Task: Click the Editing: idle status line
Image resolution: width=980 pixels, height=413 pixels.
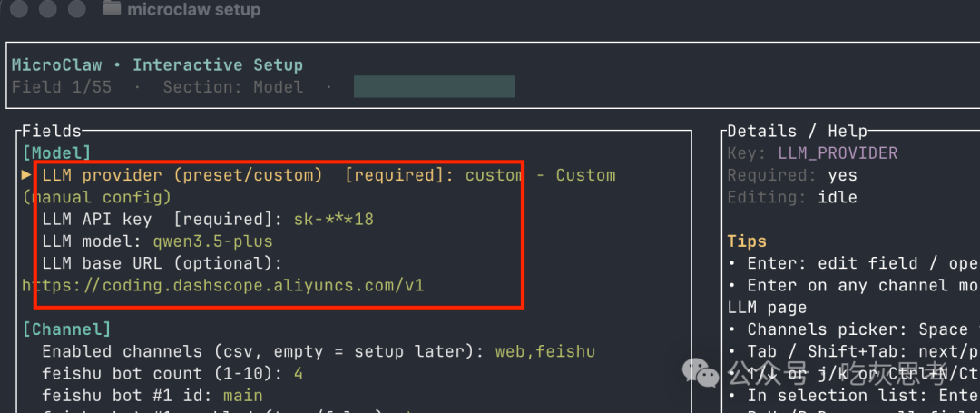Action: pos(791,197)
